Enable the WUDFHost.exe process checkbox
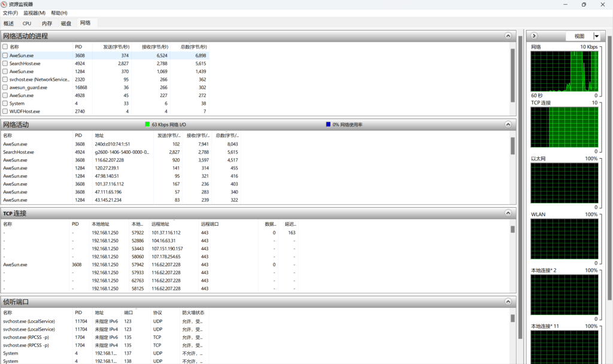Image resolution: width=613 pixels, height=364 pixels. [x=5, y=111]
